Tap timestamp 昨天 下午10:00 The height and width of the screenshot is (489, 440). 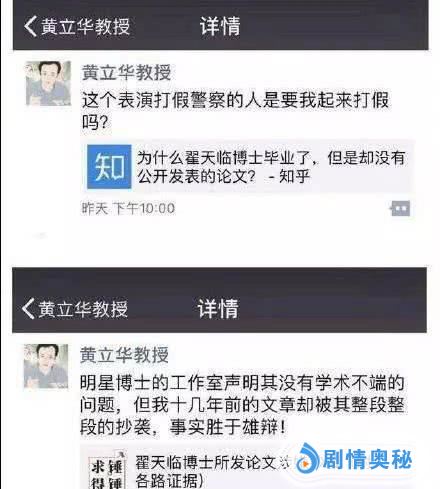pyautogui.click(x=128, y=209)
